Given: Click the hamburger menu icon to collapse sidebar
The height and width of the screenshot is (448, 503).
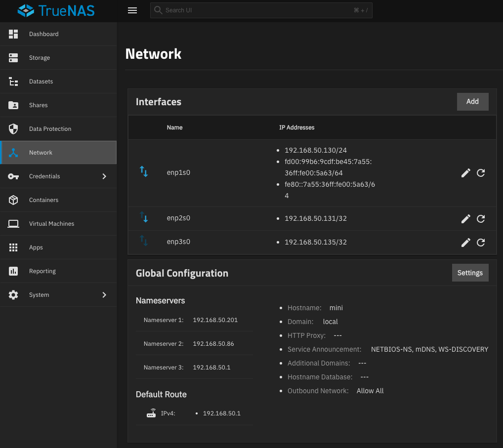Looking at the screenshot, I should click(x=132, y=10).
